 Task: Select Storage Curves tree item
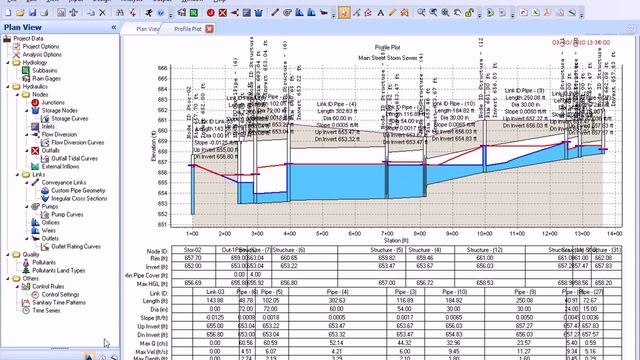click(x=70, y=118)
